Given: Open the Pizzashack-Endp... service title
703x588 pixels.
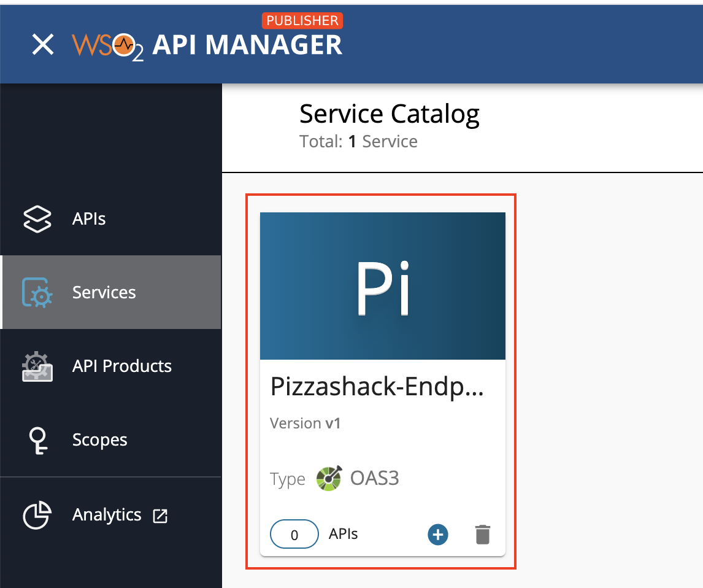Looking at the screenshot, I should pyautogui.click(x=377, y=387).
